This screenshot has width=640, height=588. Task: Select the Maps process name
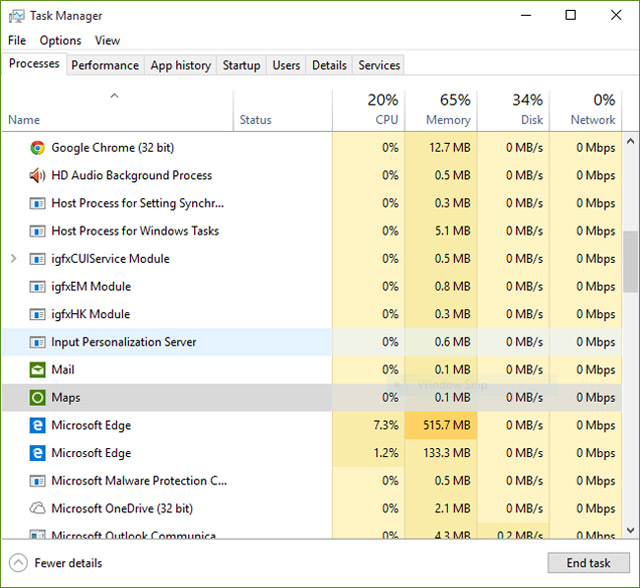pyautogui.click(x=66, y=397)
